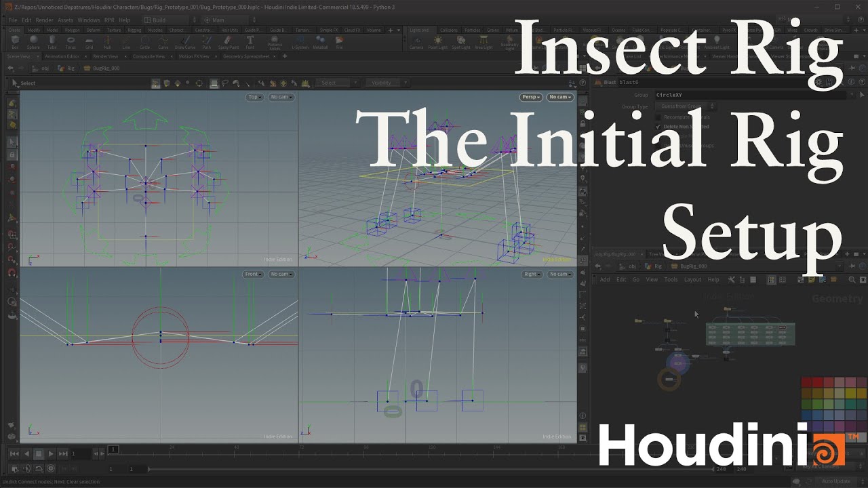Select the Grid shelf tool
Viewport: 868px width, 488px height.
click(89, 43)
